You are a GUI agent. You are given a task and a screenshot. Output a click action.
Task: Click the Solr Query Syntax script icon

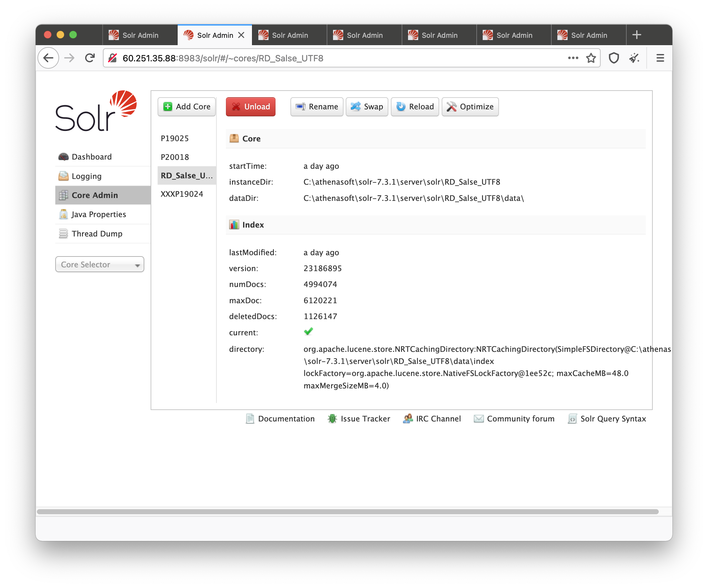572,418
